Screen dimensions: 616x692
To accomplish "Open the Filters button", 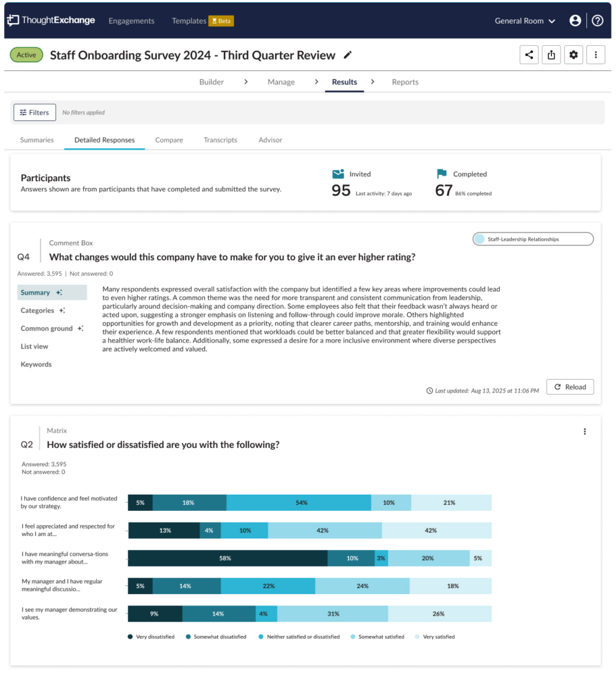I will tap(34, 113).
